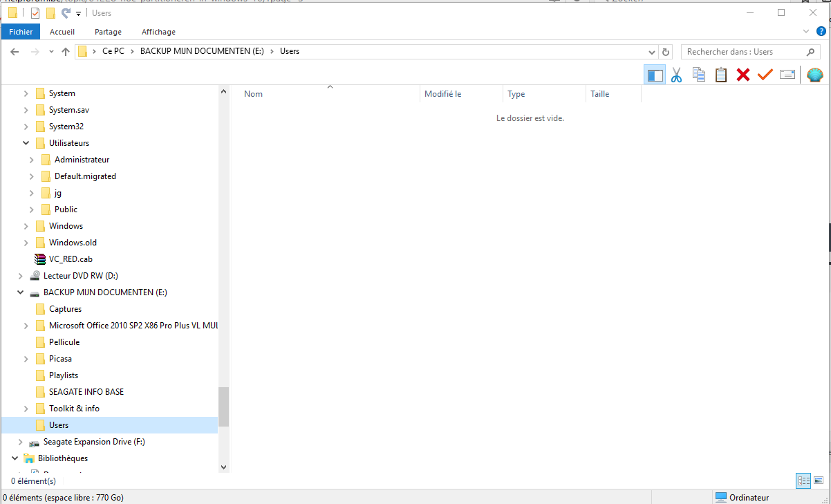
Task: Expand the ribbon chevron
Action: click(x=806, y=32)
